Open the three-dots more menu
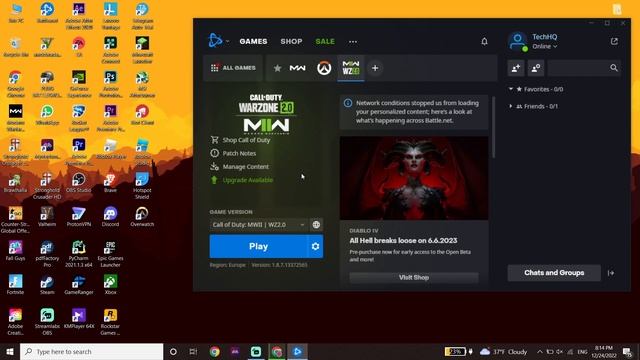The height and width of the screenshot is (360, 640). [x=353, y=41]
